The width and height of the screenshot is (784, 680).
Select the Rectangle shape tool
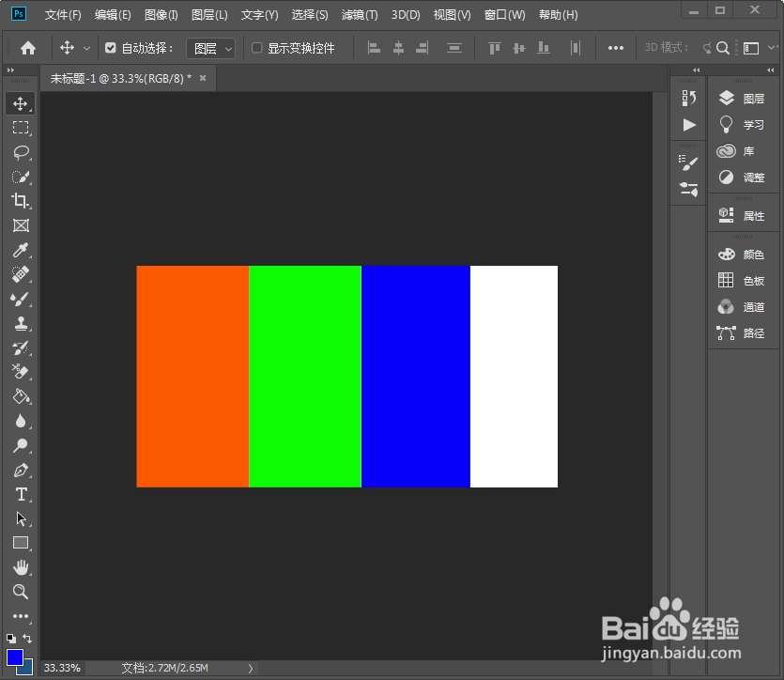coord(21,543)
